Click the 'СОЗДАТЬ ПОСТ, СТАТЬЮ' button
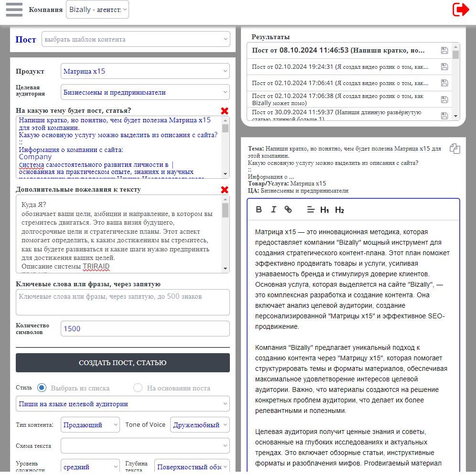Screen dimensions: 476x476 click(123, 362)
